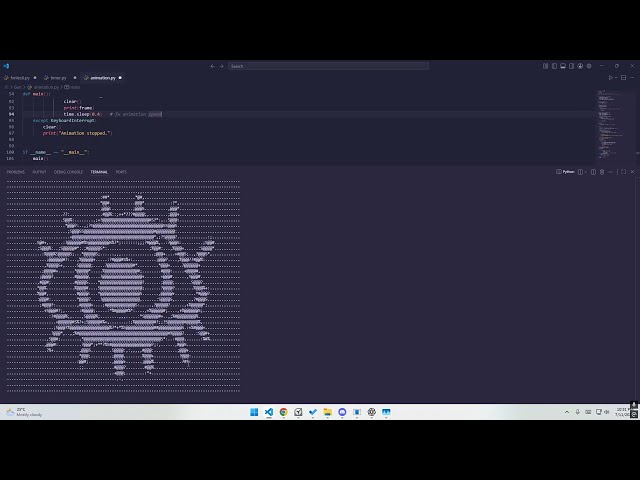The width and height of the screenshot is (640, 480).
Task: Open the customize layout icon
Action: pos(545,66)
